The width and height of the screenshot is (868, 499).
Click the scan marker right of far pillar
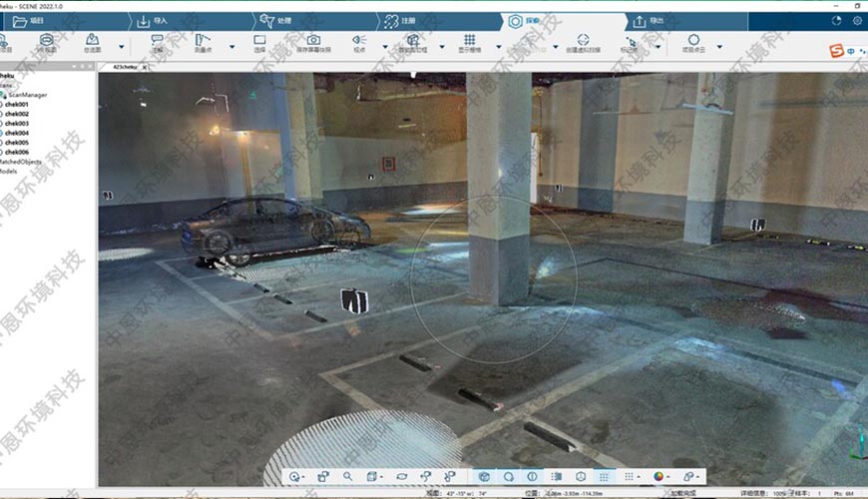tap(758, 225)
